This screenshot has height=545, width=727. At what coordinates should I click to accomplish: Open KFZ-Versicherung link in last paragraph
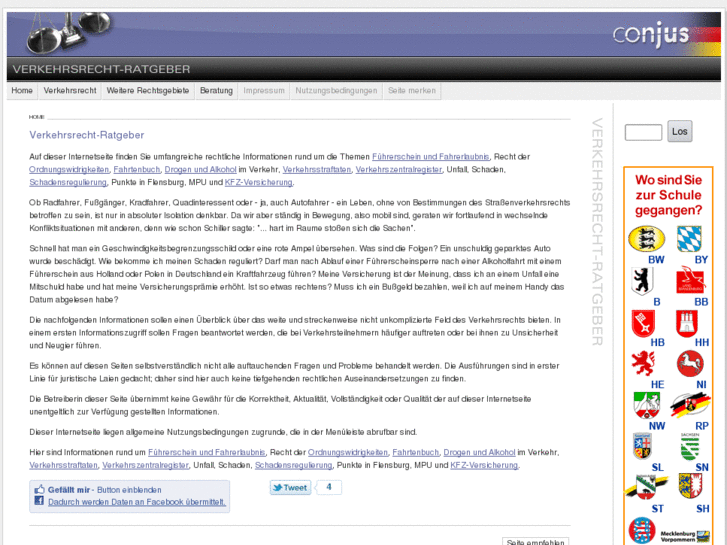coord(484,465)
